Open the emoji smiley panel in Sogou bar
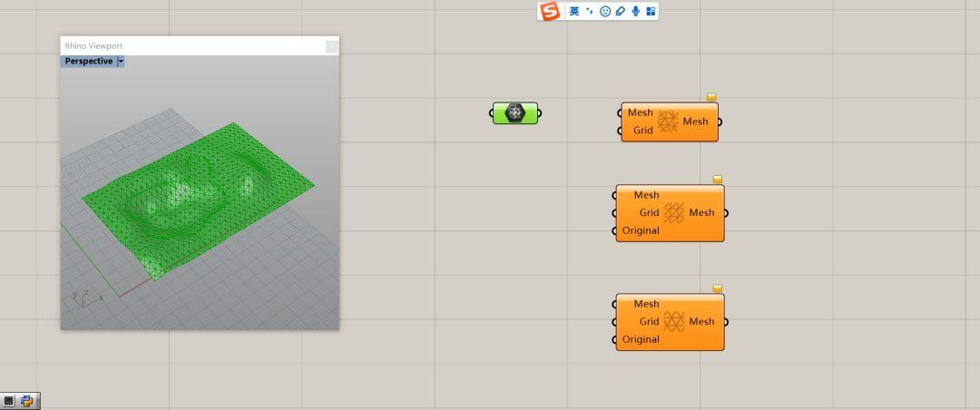 coord(605,11)
